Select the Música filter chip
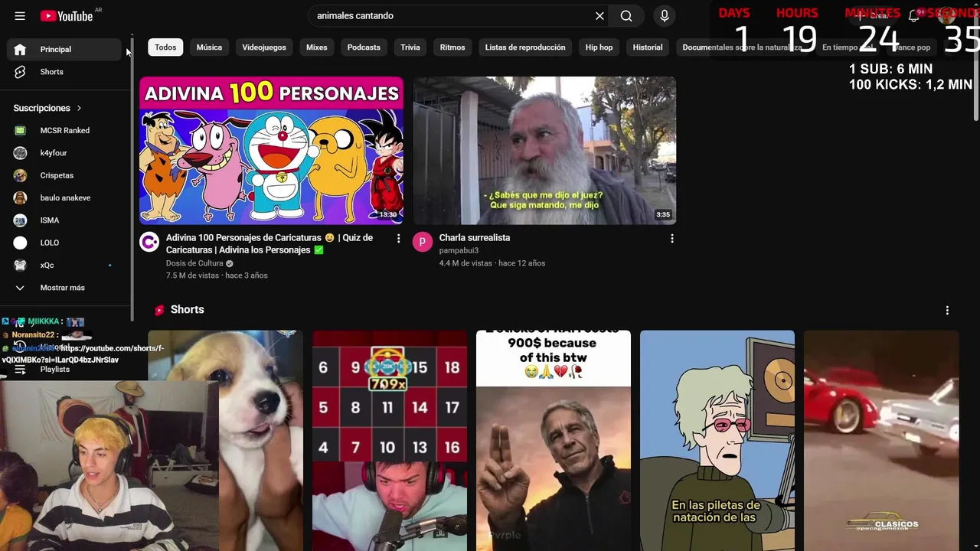 [209, 47]
